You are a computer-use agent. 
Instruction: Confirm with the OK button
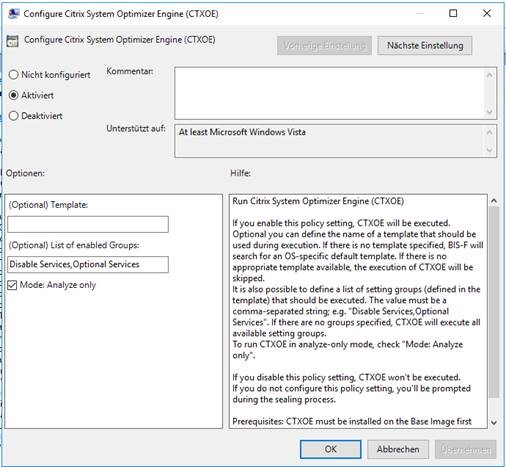330,449
